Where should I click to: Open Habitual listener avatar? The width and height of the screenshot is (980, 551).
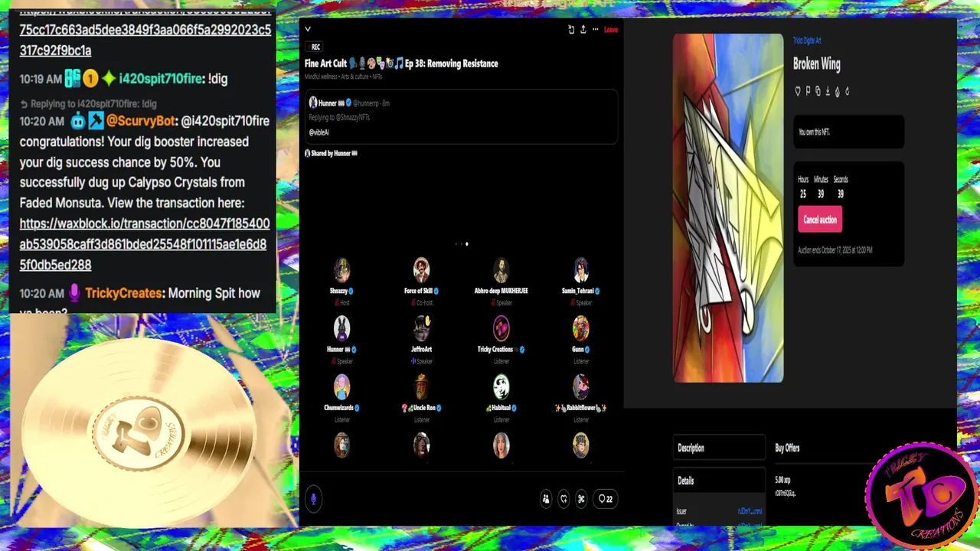[x=501, y=387]
